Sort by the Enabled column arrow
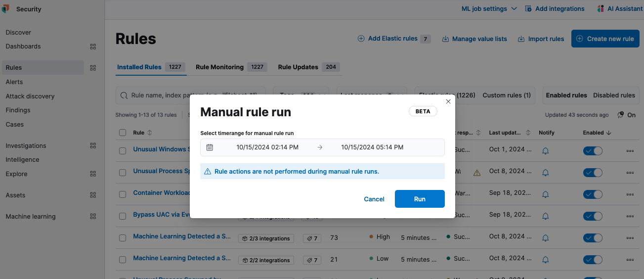 [x=608, y=133]
